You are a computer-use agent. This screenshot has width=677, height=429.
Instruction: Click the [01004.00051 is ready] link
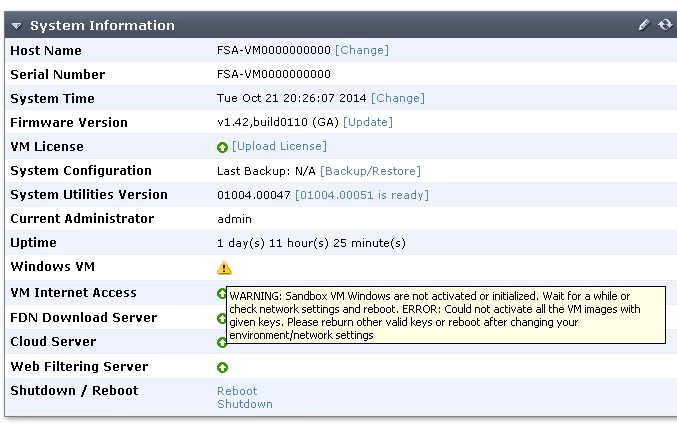pyautogui.click(x=362, y=195)
